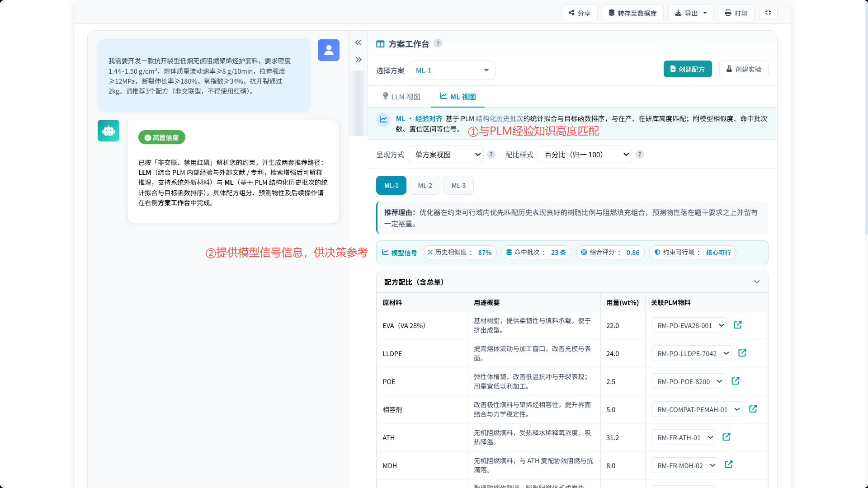Click the 综合评分 0.86 chip
The image size is (868, 488).
click(610, 253)
